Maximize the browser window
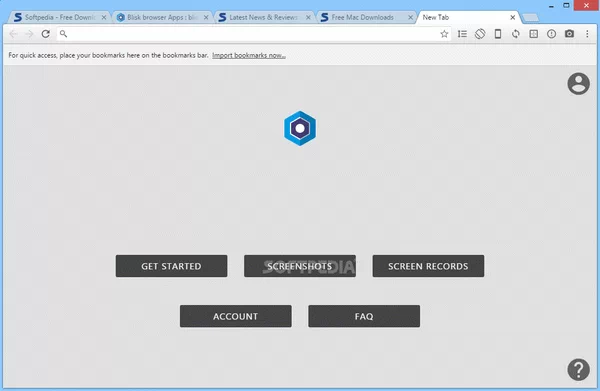600x391 pixels. point(566,5)
